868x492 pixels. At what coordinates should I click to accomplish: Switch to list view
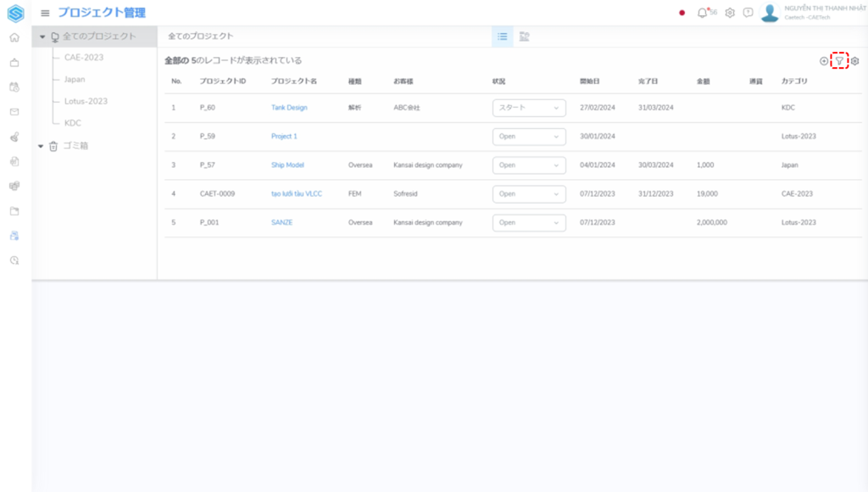503,36
